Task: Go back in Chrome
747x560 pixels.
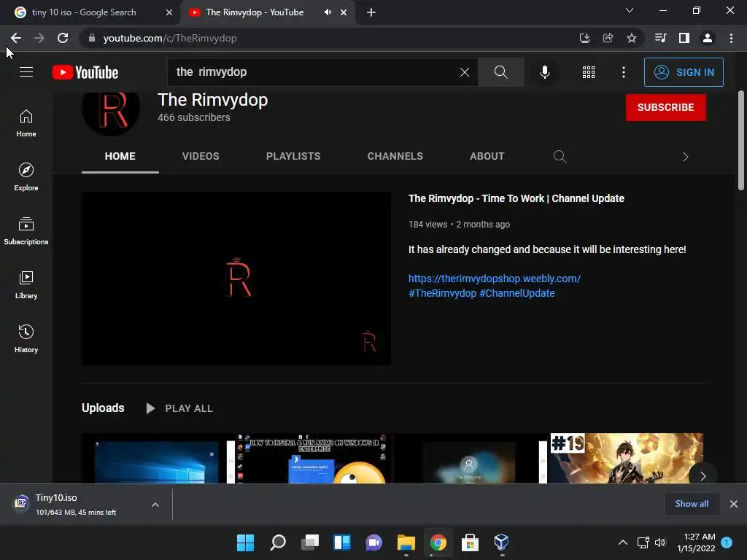Action: coord(16,38)
